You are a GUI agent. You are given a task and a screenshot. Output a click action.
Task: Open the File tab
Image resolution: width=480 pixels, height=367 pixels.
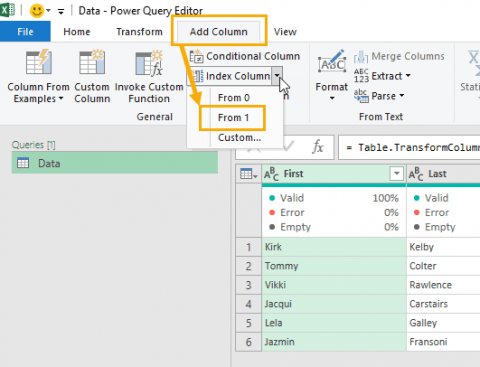(x=25, y=32)
